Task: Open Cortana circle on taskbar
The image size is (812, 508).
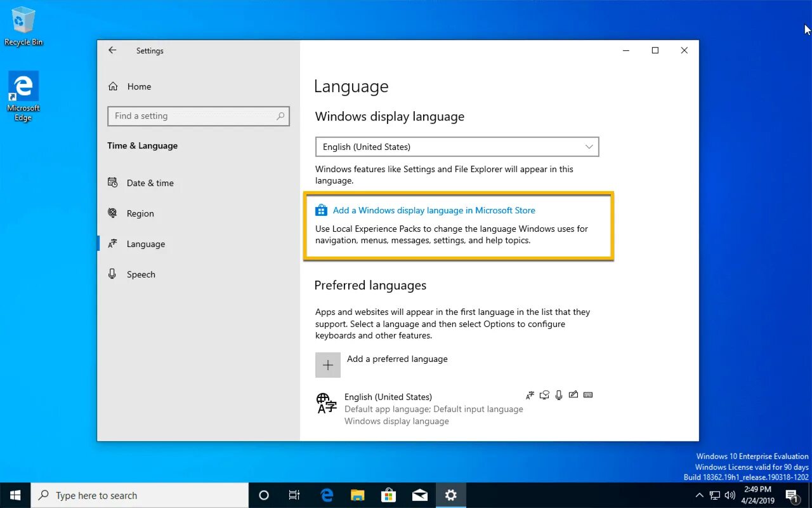Action: [264, 495]
